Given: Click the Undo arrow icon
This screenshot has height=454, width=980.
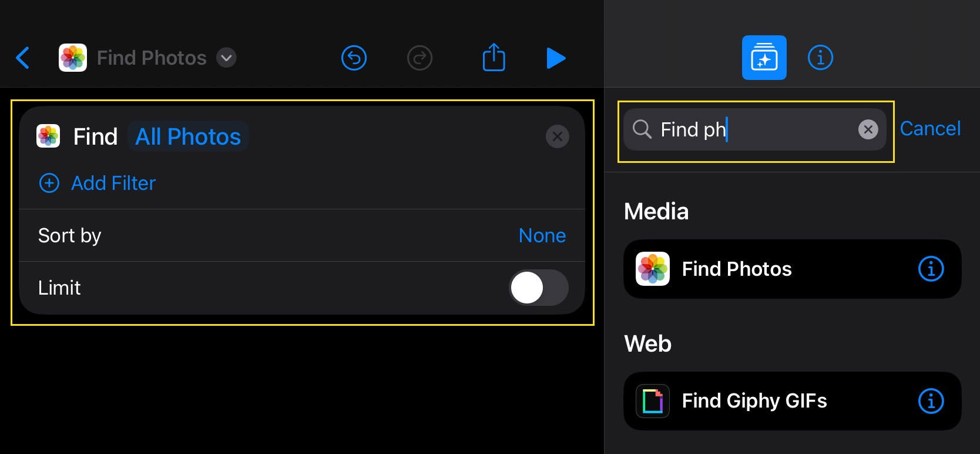Looking at the screenshot, I should click(354, 58).
